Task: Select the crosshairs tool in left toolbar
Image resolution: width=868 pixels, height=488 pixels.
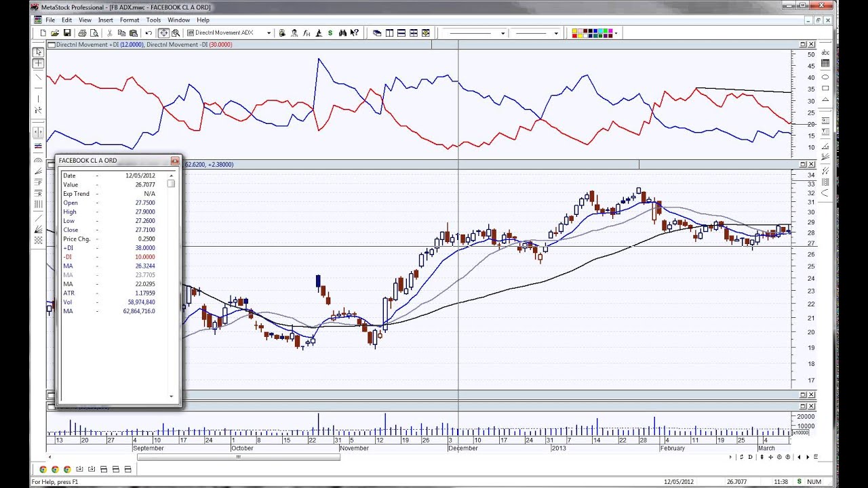Action: coord(38,63)
